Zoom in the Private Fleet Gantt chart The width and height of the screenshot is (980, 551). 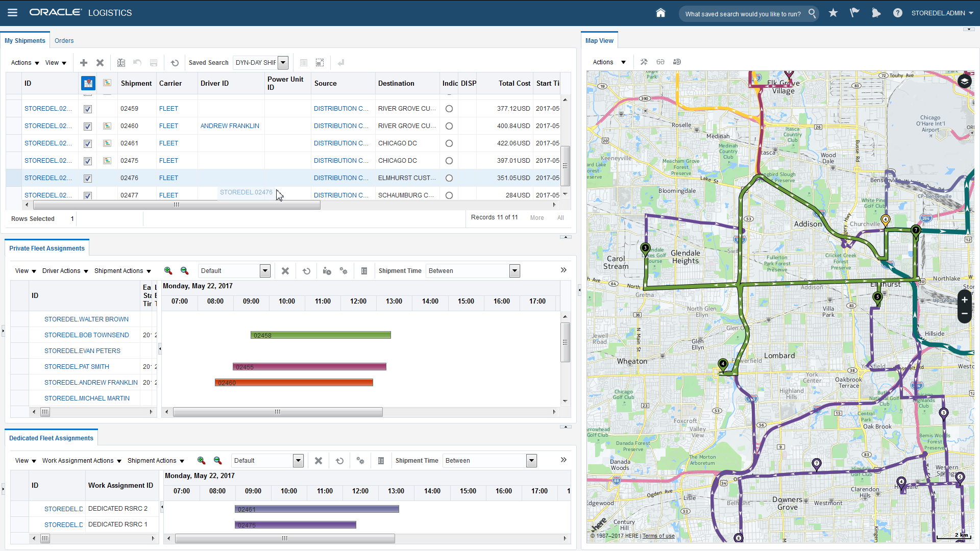point(168,271)
